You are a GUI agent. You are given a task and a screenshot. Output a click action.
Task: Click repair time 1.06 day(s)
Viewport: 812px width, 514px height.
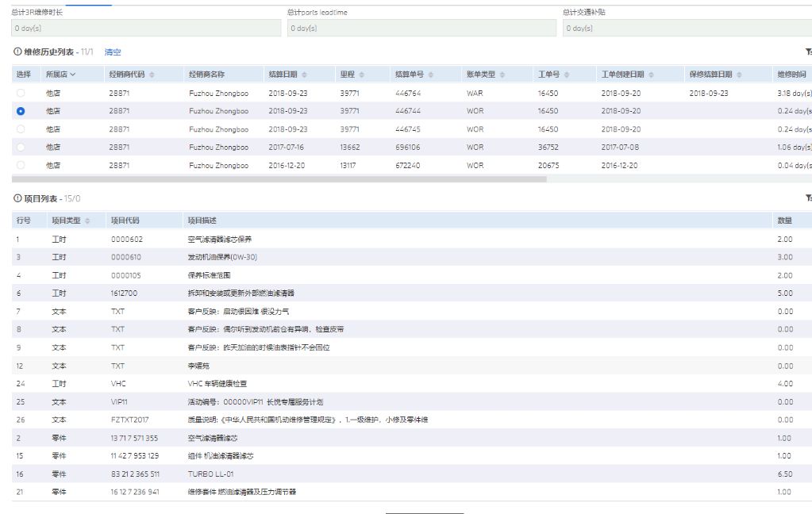795,147
